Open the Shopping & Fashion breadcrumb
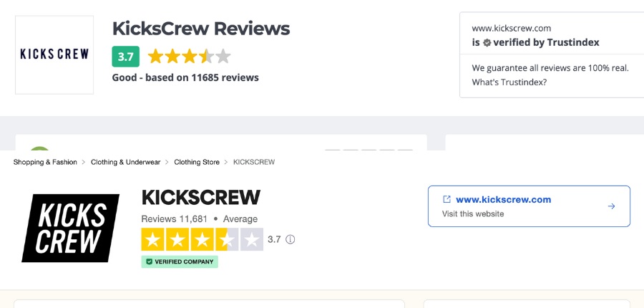Viewport: 644px width, 308px height. (x=45, y=162)
